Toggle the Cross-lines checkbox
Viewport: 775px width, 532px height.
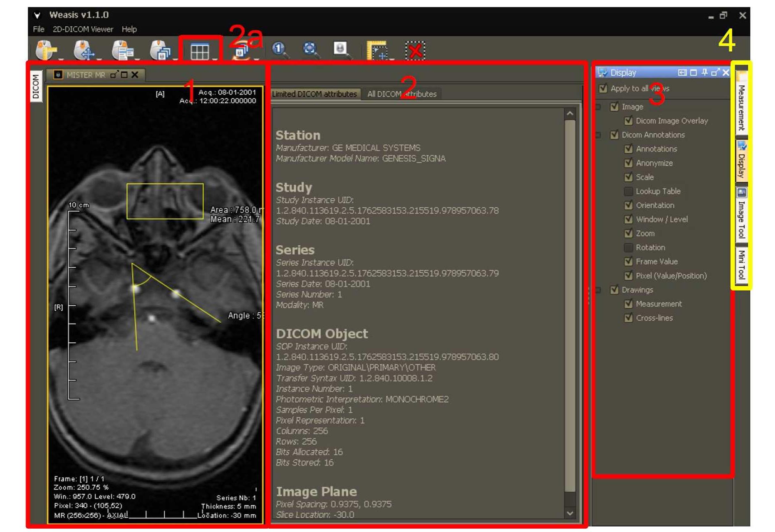[x=628, y=318]
